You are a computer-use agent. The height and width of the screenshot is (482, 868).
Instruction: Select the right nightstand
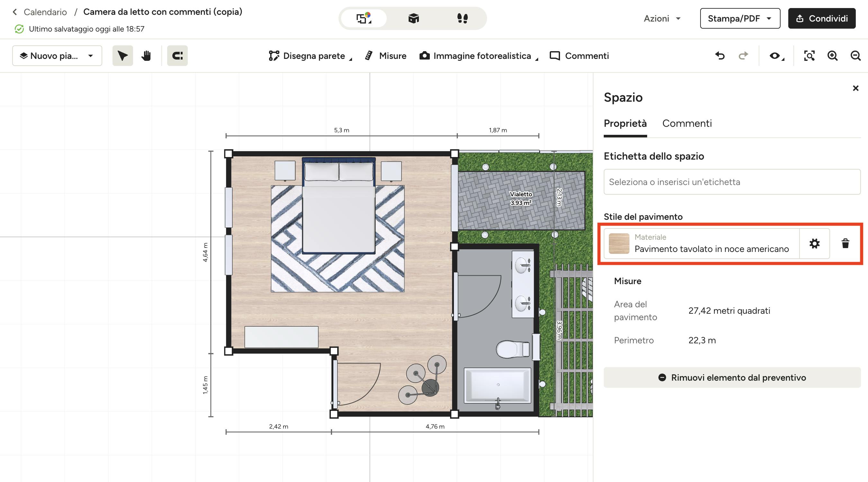point(391,171)
